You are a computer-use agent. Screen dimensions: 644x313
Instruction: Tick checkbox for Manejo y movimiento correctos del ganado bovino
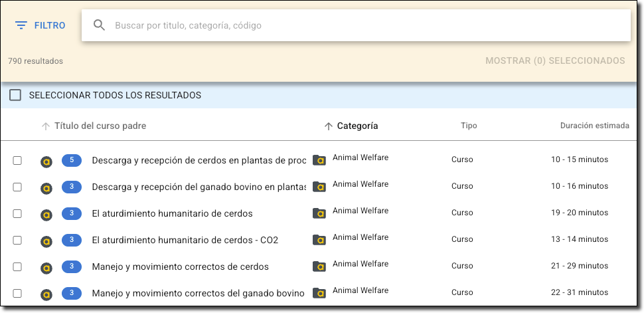[x=17, y=293]
